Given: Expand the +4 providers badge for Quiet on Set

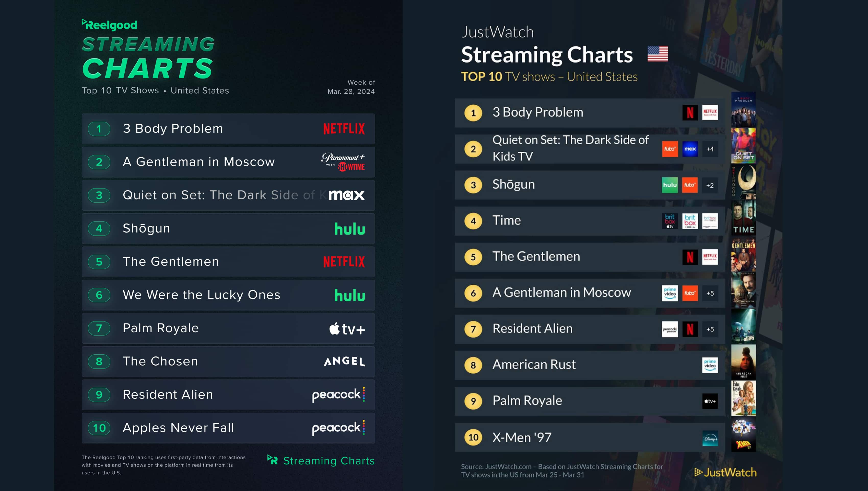Looking at the screenshot, I should click(x=710, y=149).
